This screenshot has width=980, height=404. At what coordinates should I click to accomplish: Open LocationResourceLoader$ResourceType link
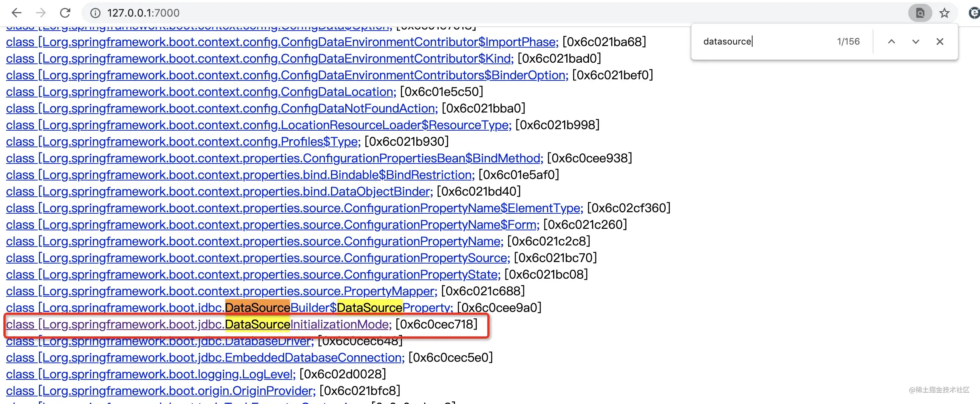(259, 125)
